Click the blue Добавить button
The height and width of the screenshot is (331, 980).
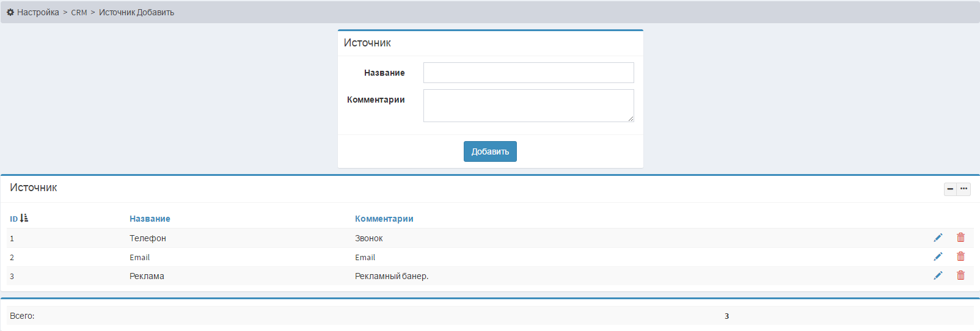point(490,151)
